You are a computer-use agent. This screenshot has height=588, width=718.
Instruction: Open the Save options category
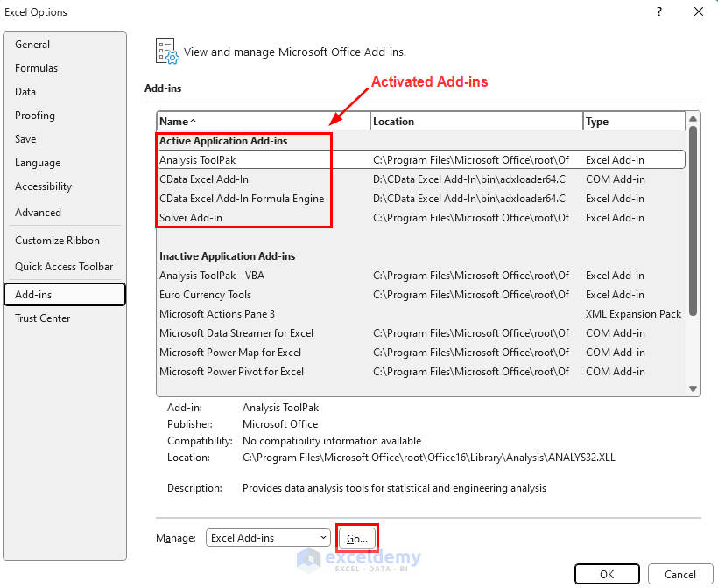tap(65, 139)
